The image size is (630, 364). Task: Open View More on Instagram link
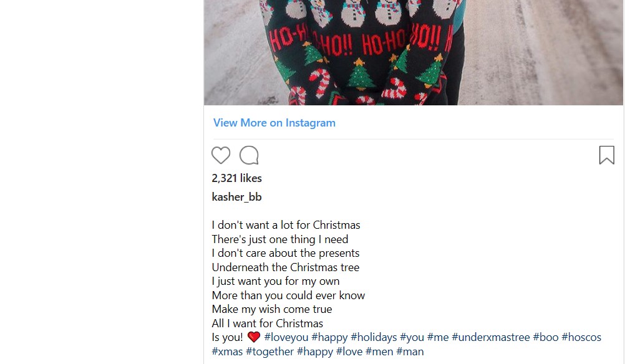pos(274,123)
